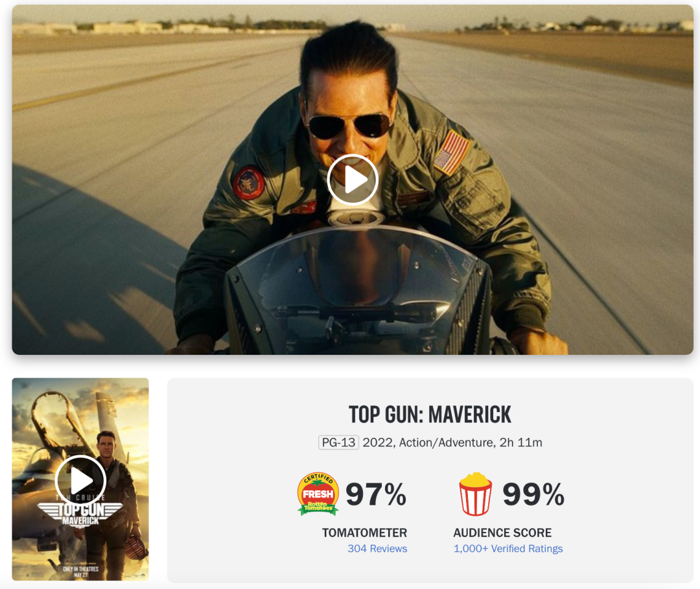Click the Top Gun Maverick poster logo
Image resolution: width=700 pixels, height=589 pixels.
80,514
